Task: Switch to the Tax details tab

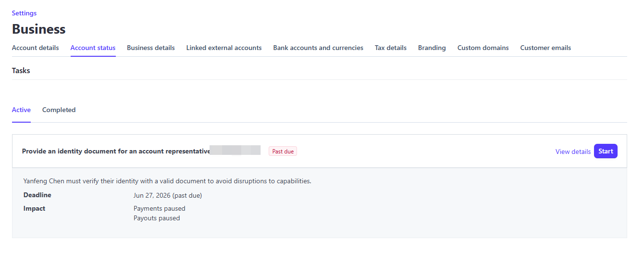Action: 391,48
